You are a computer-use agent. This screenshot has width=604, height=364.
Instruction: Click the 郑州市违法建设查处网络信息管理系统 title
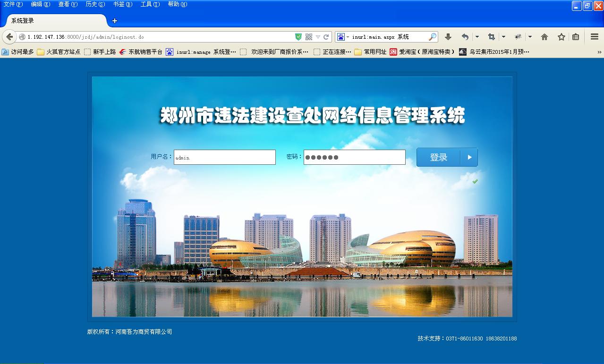pyautogui.click(x=313, y=116)
